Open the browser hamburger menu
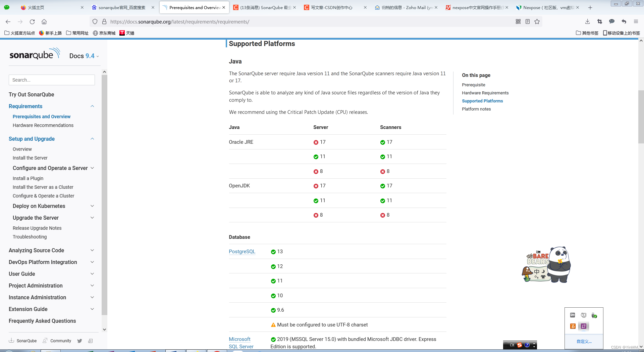 pyautogui.click(x=636, y=21)
